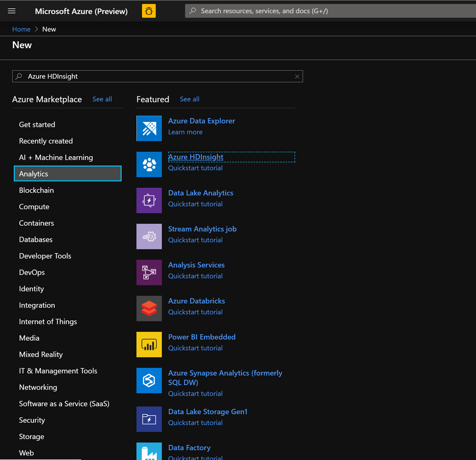
Task: Open Quickstart tutorial for Azure Synapse Analytics
Action: (x=195, y=394)
